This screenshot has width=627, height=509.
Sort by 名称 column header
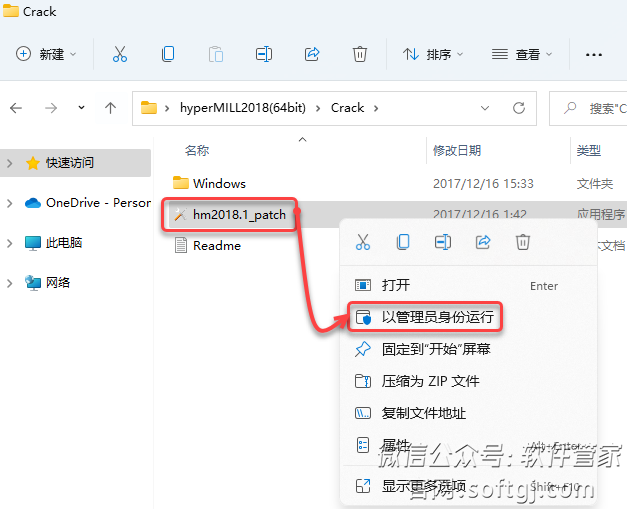tap(197, 151)
